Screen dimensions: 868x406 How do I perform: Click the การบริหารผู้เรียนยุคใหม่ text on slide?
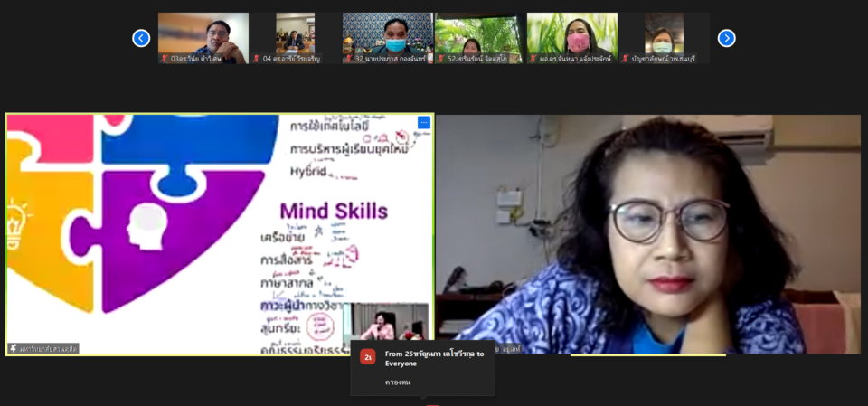click(349, 149)
